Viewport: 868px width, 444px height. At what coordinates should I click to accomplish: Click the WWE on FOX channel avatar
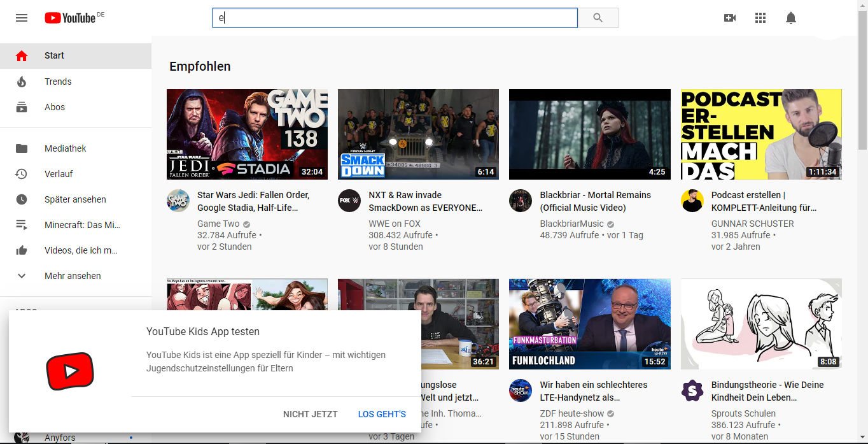pyautogui.click(x=349, y=201)
